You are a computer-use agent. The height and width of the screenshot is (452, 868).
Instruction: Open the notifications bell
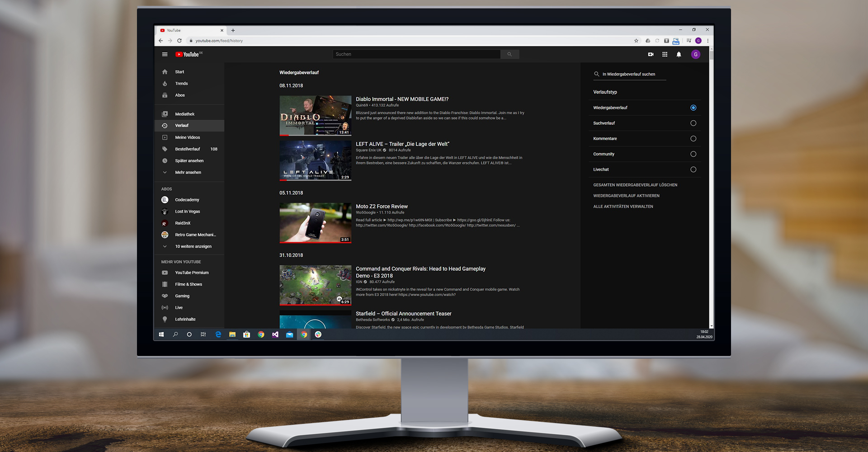[679, 54]
